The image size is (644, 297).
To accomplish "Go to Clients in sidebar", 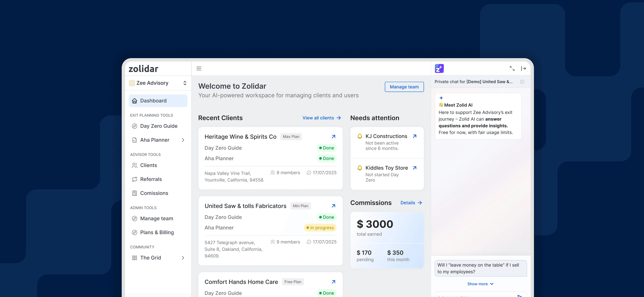I will [x=148, y=165].
